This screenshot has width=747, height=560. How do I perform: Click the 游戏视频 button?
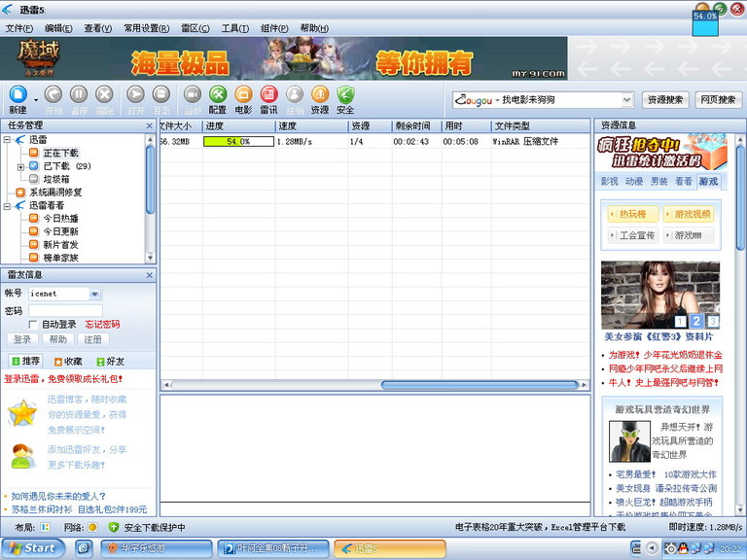point(689,214)
